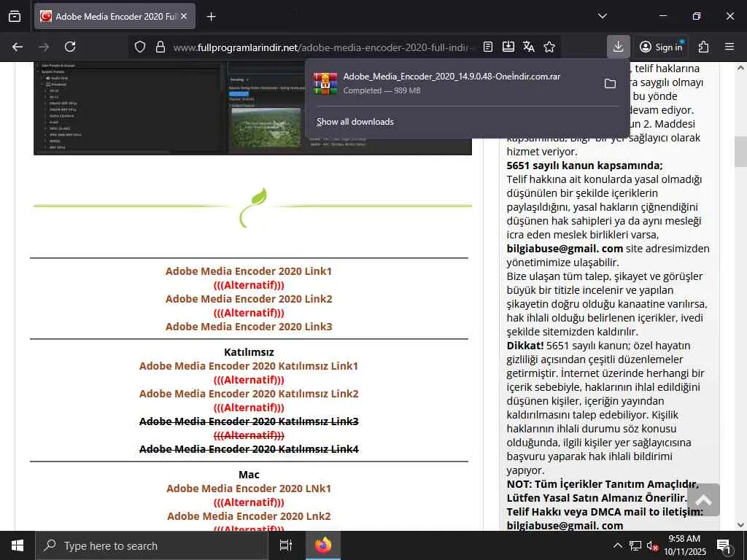
Task: Click the Firefox taskbar icon
Action: [323, 545]
